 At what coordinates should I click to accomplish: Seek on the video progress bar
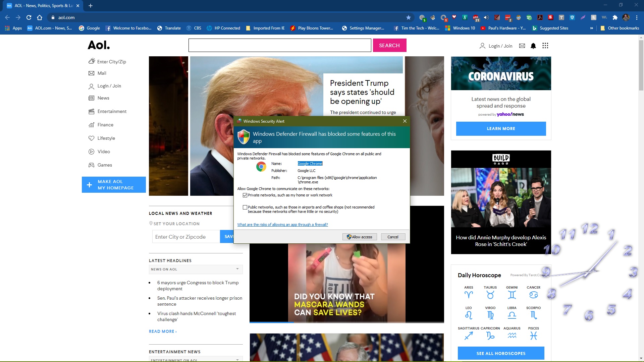346,322
